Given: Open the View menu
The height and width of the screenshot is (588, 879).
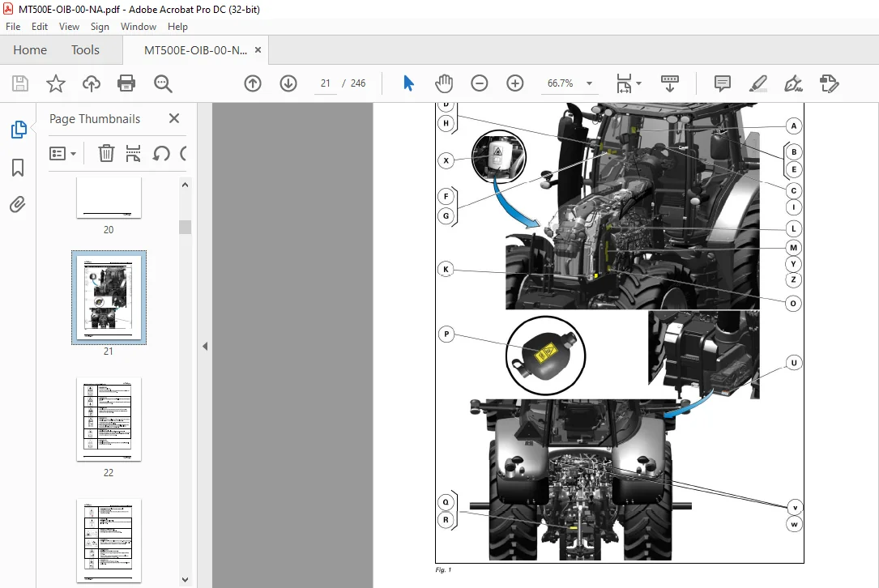Looking at the screenshot, I should [69, 27].
